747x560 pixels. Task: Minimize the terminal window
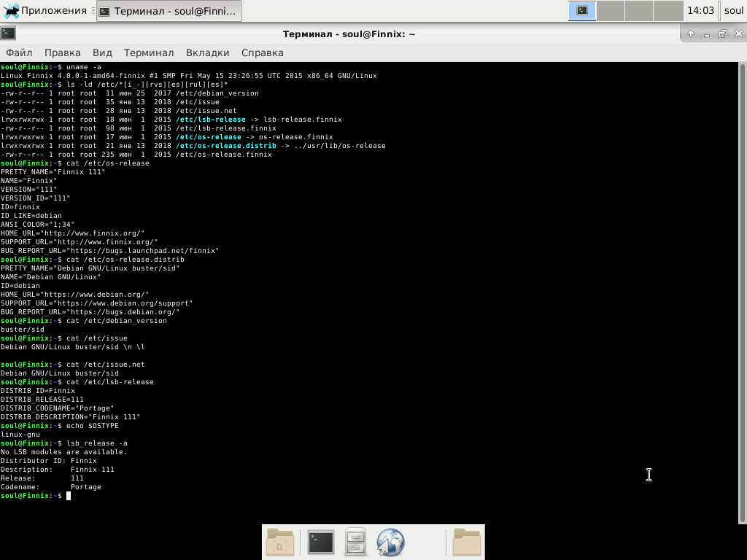pos(706,34)
